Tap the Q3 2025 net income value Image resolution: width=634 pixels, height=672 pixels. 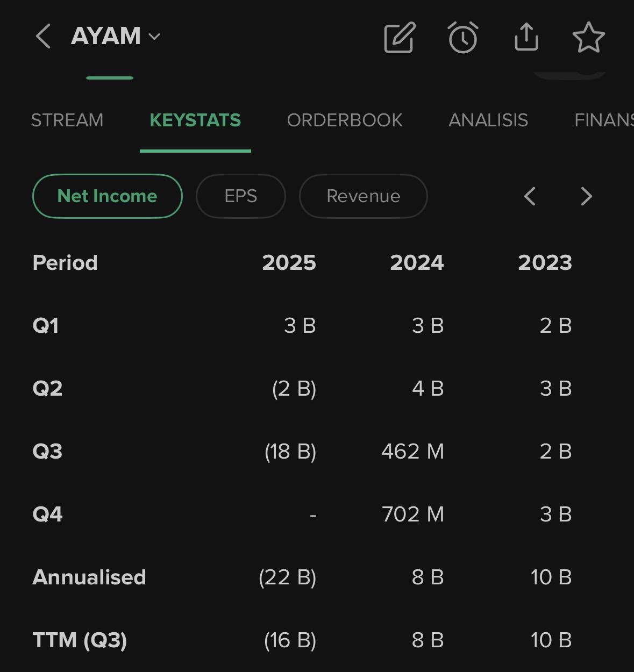[290, 452]
